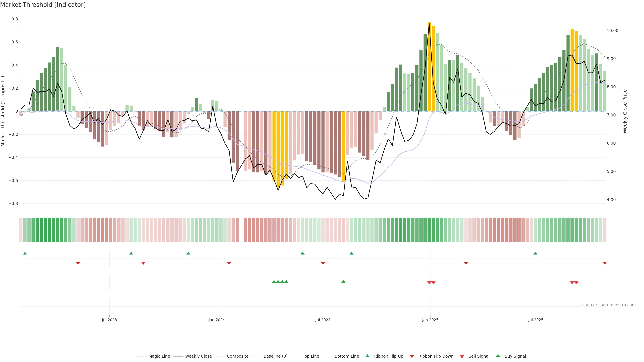Click the Market Threshold [Indicator] title
This screenshot has height=362, width=644.
pyautogui.click(x=43, y=5)
